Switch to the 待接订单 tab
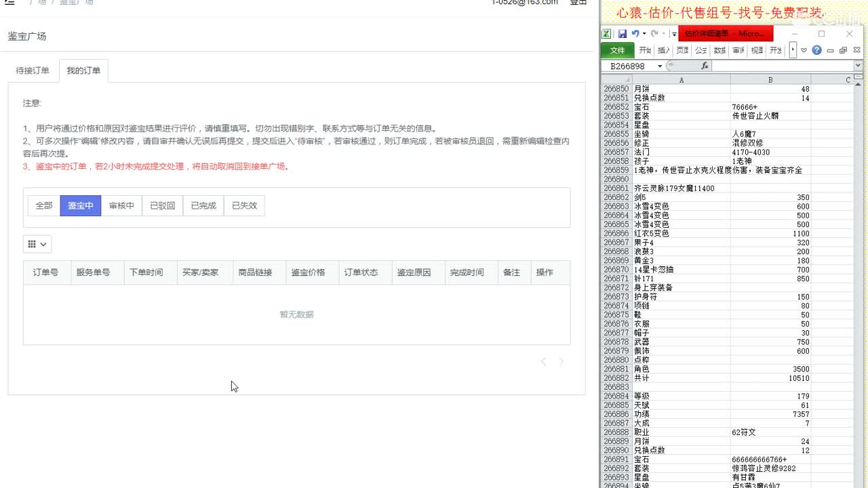This screenshot has height=488, width=868. (x=33, y=70)
